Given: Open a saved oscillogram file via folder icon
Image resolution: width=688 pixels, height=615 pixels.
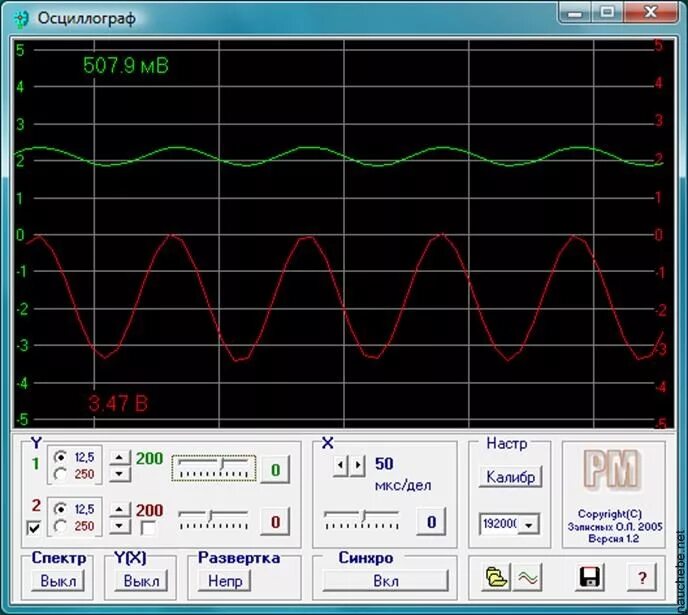Looking at the screenshot, I should [496, 577].
